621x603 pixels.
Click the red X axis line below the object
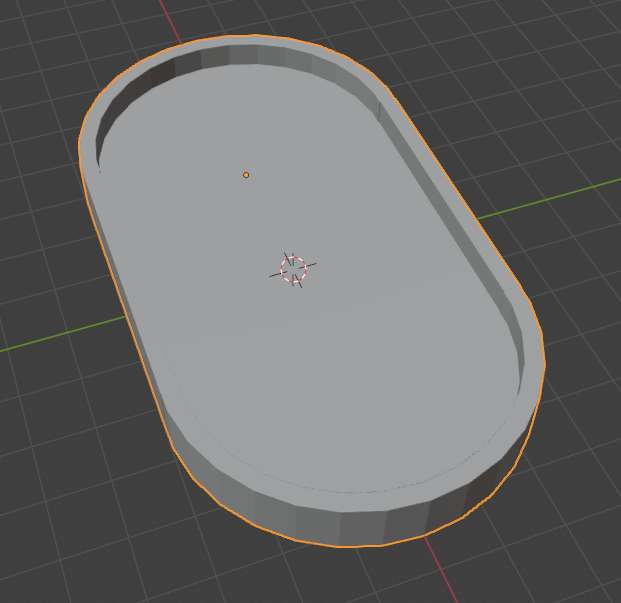(442, 570)
